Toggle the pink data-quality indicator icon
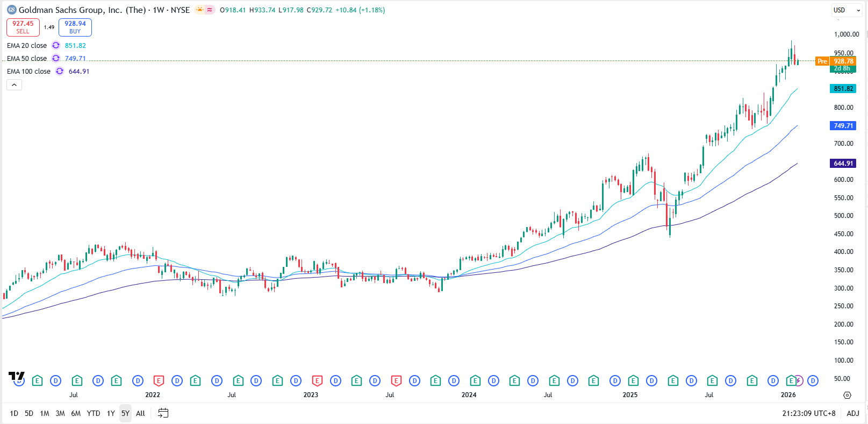Screen dimensions: 868x424 (210, 10)
